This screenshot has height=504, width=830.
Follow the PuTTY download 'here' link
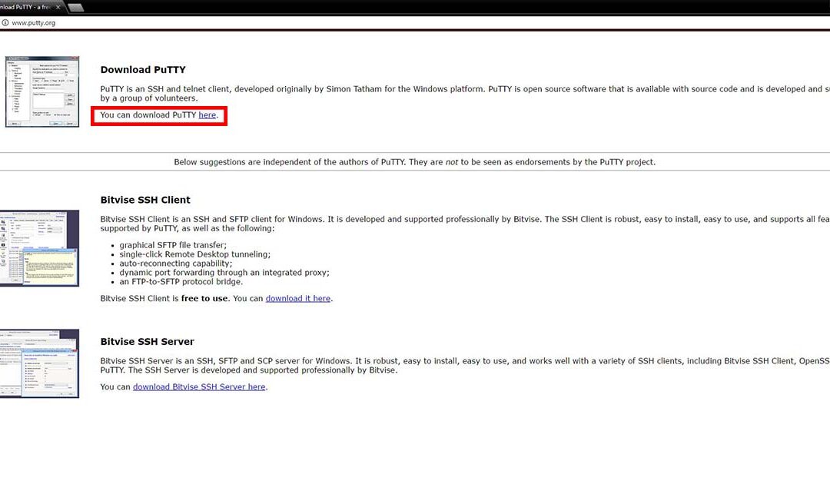(207, 115)
